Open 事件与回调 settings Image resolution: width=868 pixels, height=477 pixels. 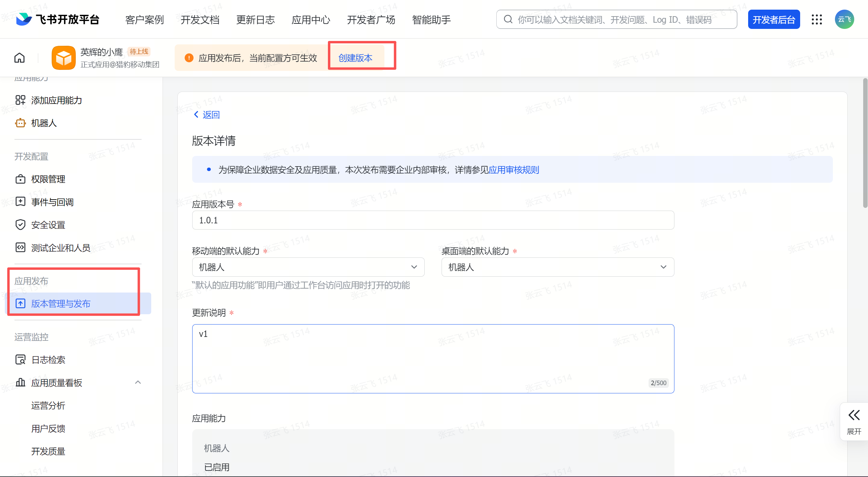[21, 202]
